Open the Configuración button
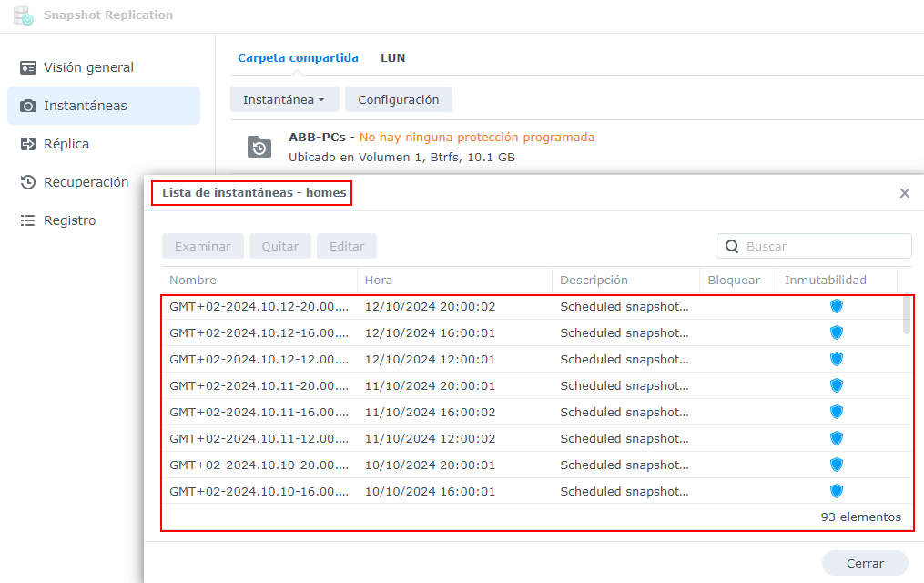Viewport: 924px width, 583px height. [398, 99]
